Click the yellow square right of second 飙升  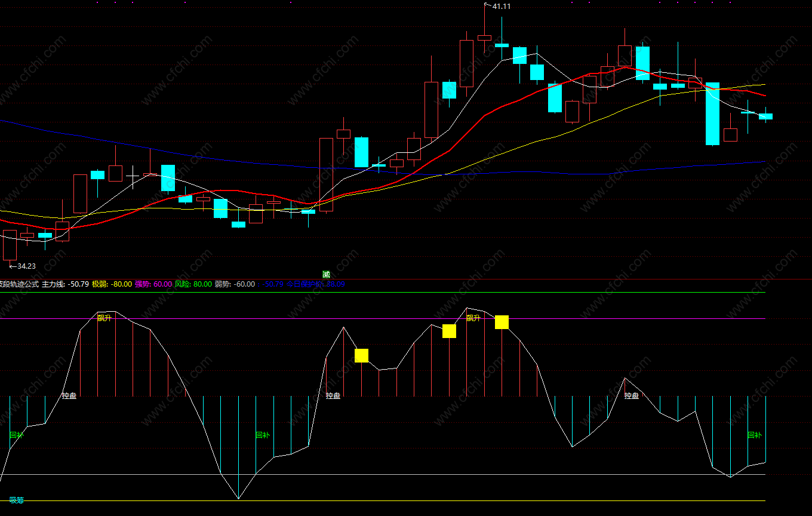[502, 322]
